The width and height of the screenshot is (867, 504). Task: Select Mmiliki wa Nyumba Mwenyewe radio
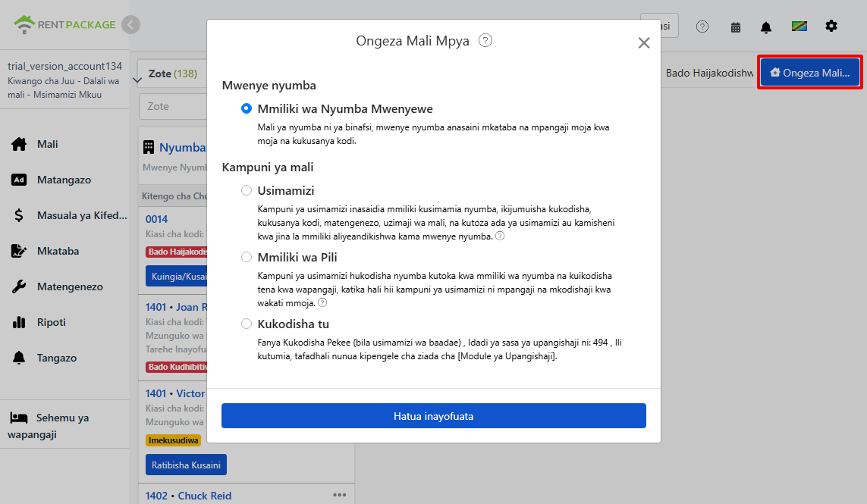[x=247, y=109]
